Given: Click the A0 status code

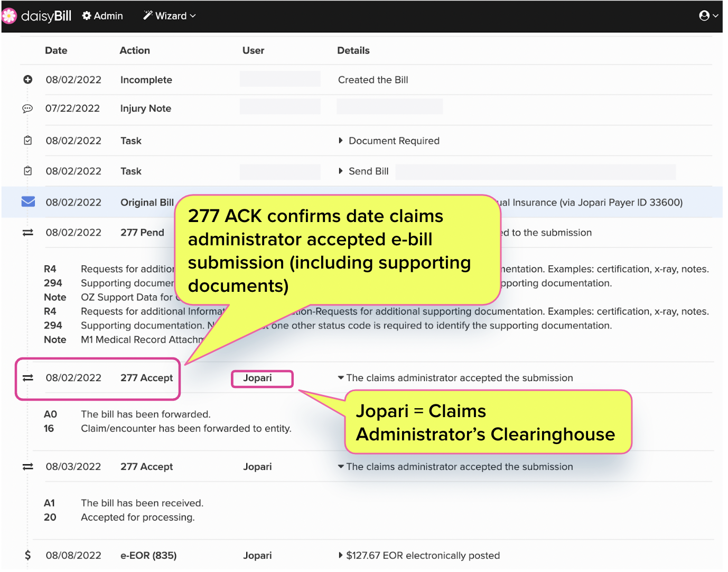Looking at the screenshot, I should pyautogui.click(x=50, y=414).
